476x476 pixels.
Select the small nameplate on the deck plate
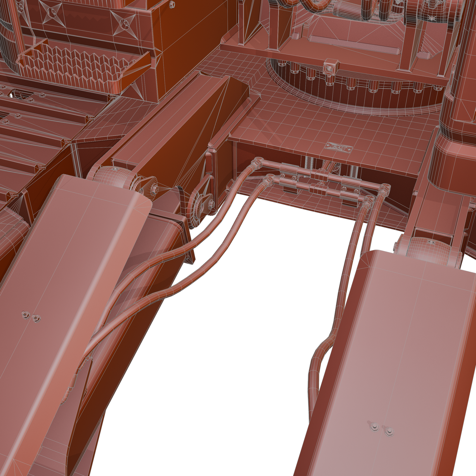coord(338,147)
